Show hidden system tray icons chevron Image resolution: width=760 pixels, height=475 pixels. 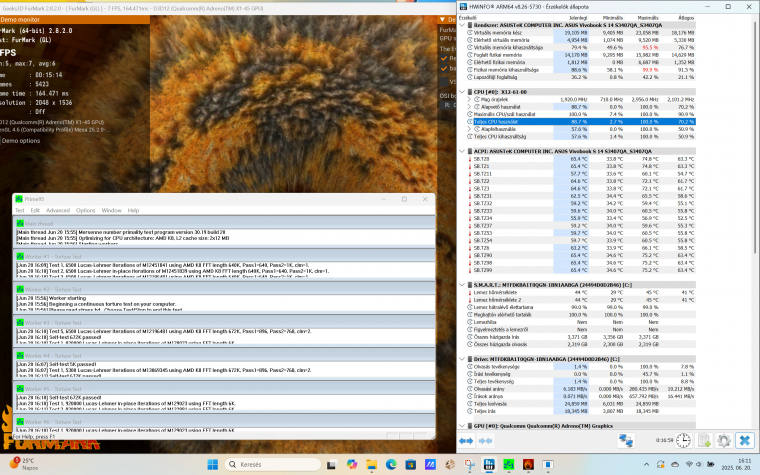647,464
